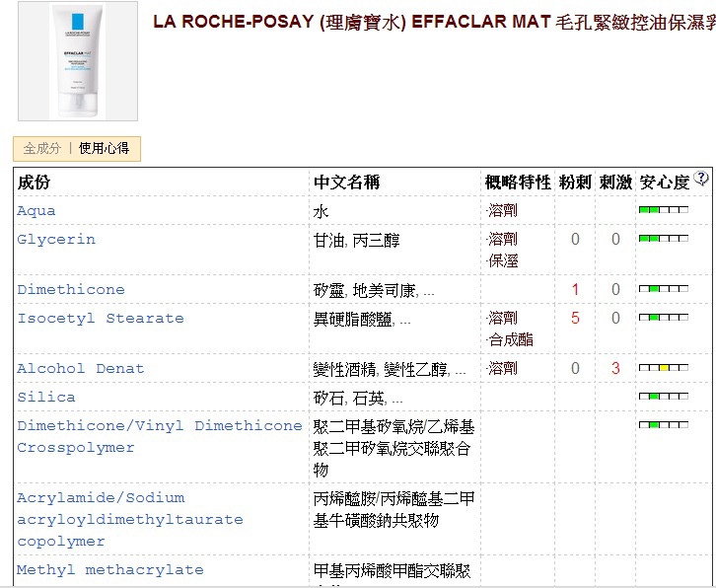Image resolution: width=716 pixels, height=588 pixels.
Task: Click the 保溼 property in Glycerin row
Action: click(x=503, y=261)
